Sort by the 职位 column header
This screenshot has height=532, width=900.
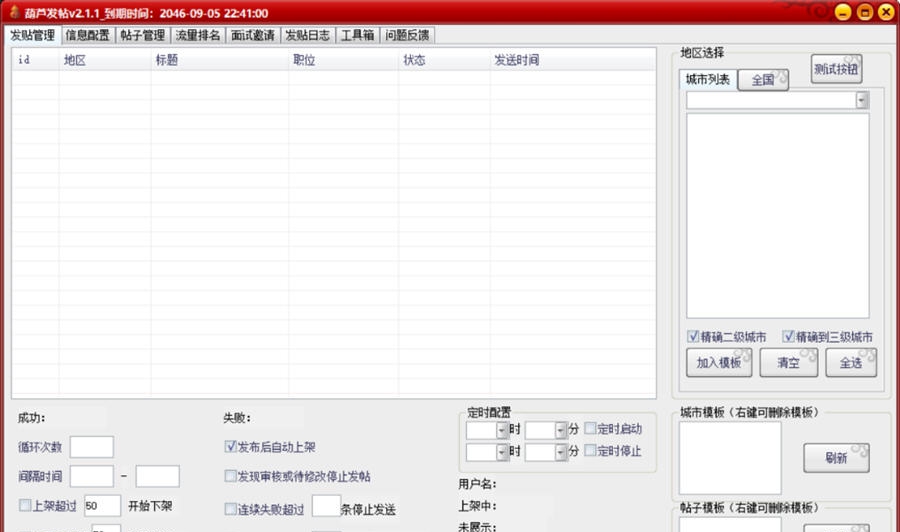[x=343, y=60]
